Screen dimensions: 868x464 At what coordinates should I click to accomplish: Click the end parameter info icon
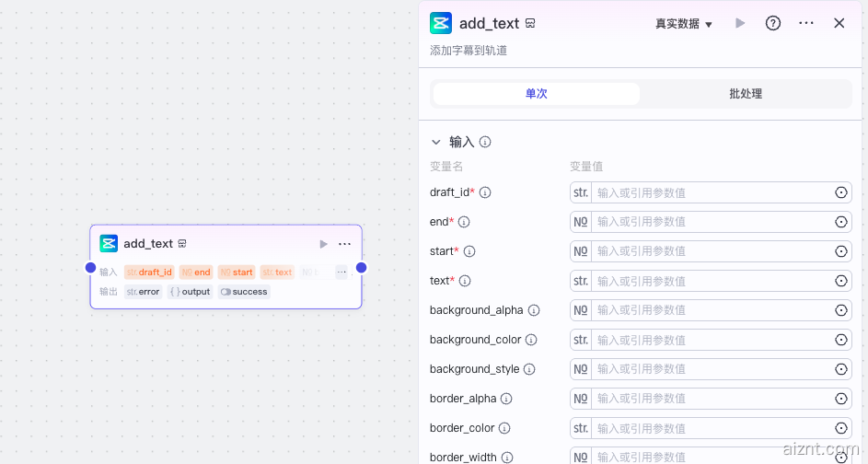464,222
